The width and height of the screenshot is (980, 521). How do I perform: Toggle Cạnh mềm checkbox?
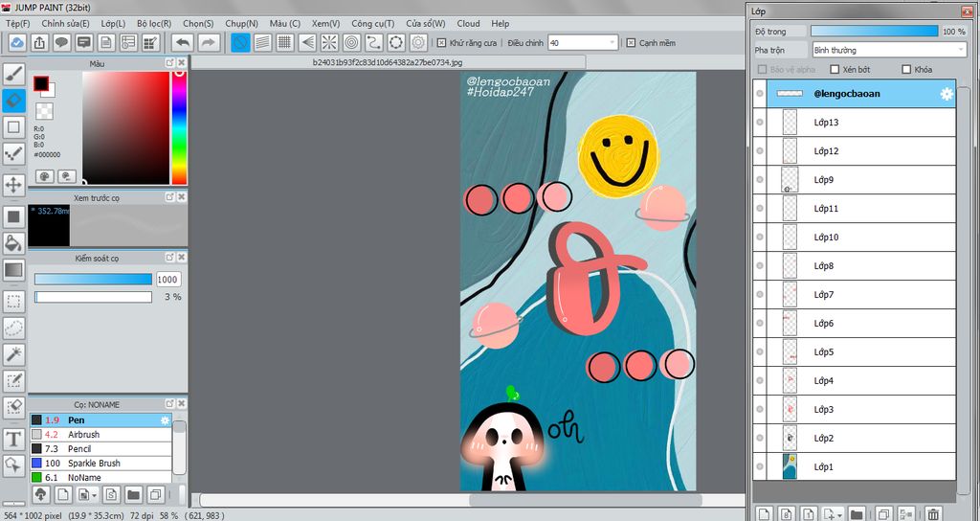click(x=631, y=42)
